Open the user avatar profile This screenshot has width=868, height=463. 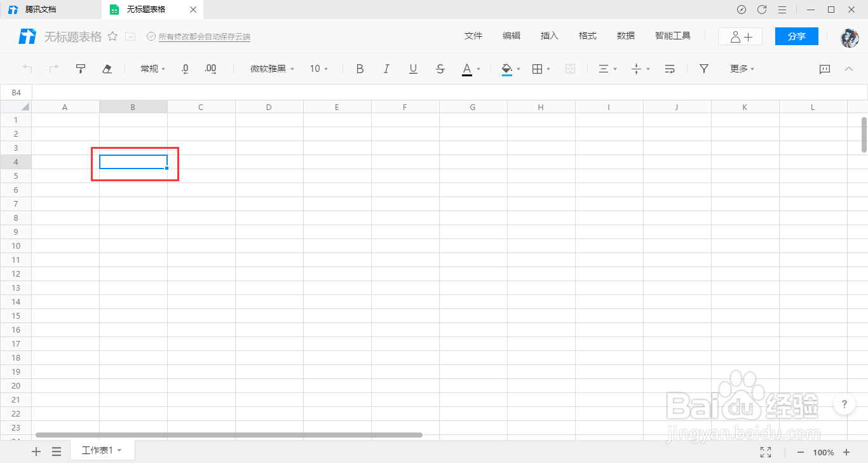click(x=850, y=37)
